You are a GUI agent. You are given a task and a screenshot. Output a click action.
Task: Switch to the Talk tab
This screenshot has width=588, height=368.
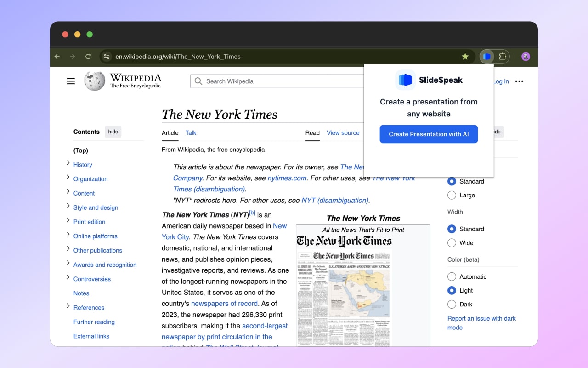(x=191, y=133)
